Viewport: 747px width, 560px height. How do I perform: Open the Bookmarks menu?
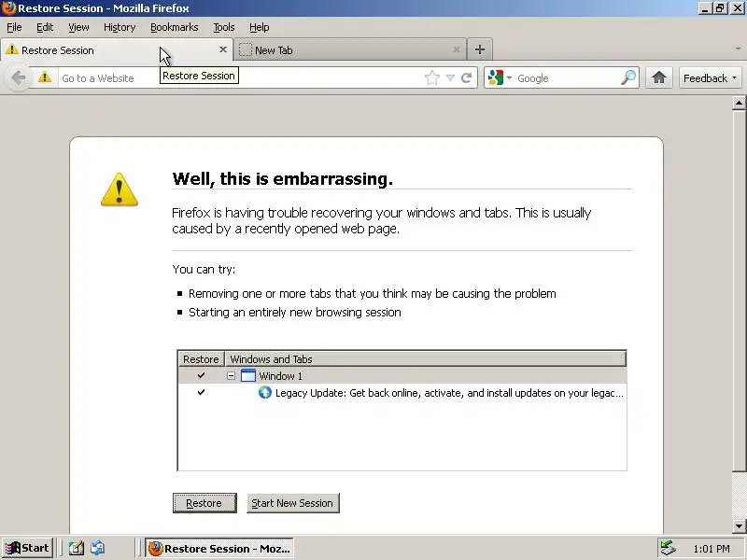tap(175, 27)
